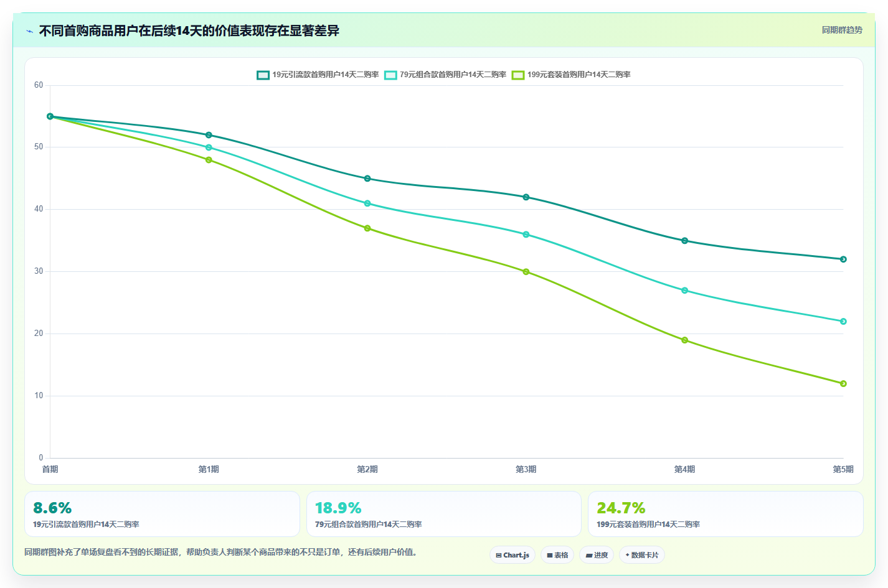Click the 第3期 x-axis label

(x=526, y=469)
